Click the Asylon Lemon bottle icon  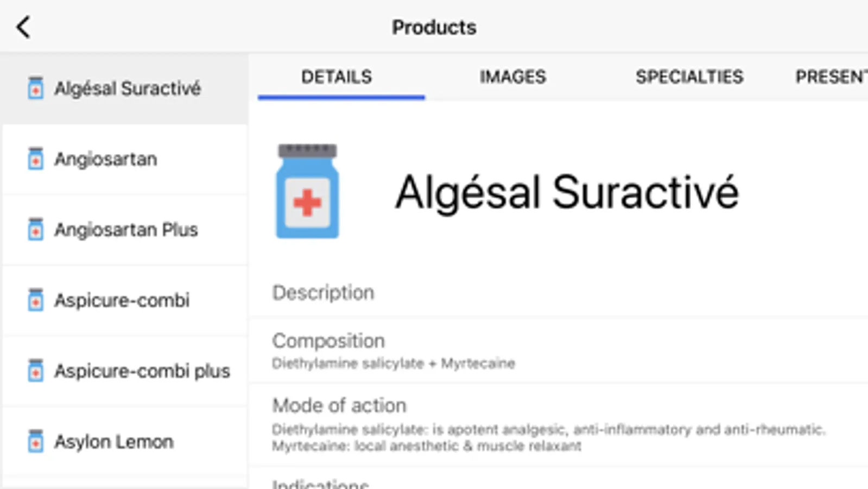[36, 441]
